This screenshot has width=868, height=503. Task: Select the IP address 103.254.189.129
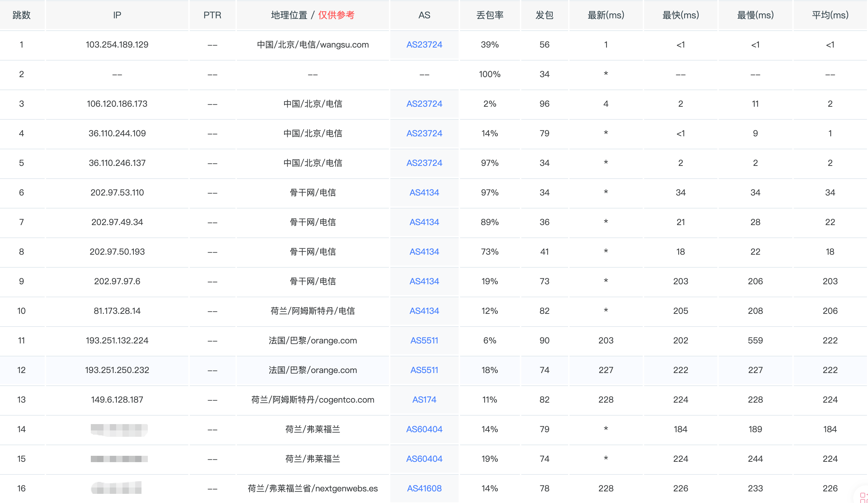(x=117, y=45)
